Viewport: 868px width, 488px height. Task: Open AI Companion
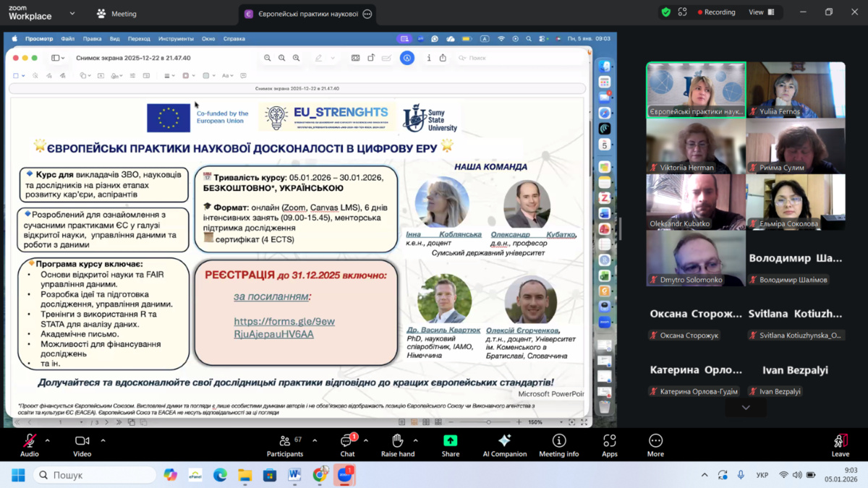(x=504, y=444)
